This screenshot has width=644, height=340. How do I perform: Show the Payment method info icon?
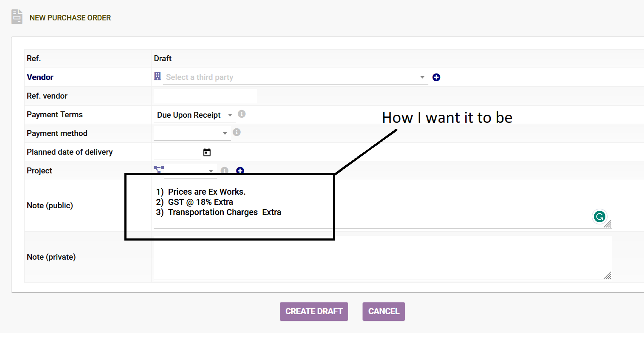point(237,132)
